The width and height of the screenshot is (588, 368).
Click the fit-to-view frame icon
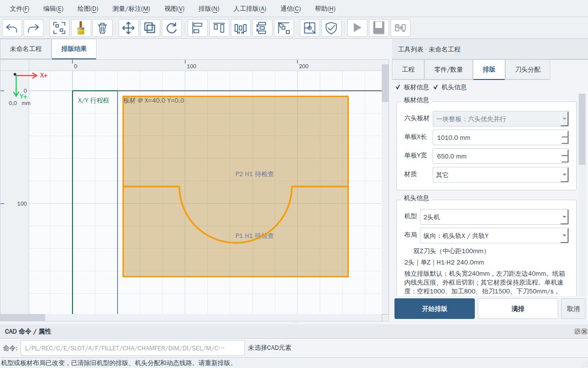coord(60,28)
